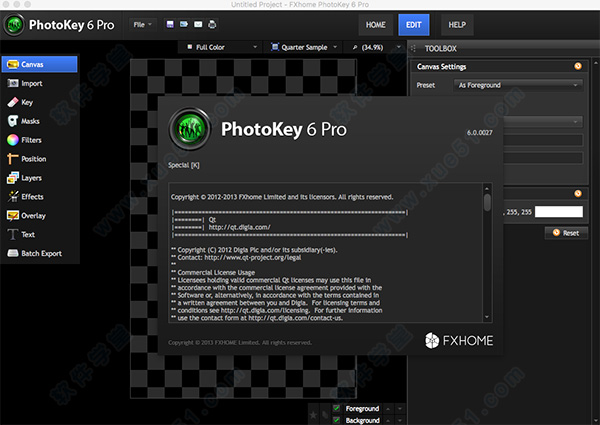The height and width of the screenshot is (425, 600).
Task: Click the Text T icon
Action: [13, 234]
